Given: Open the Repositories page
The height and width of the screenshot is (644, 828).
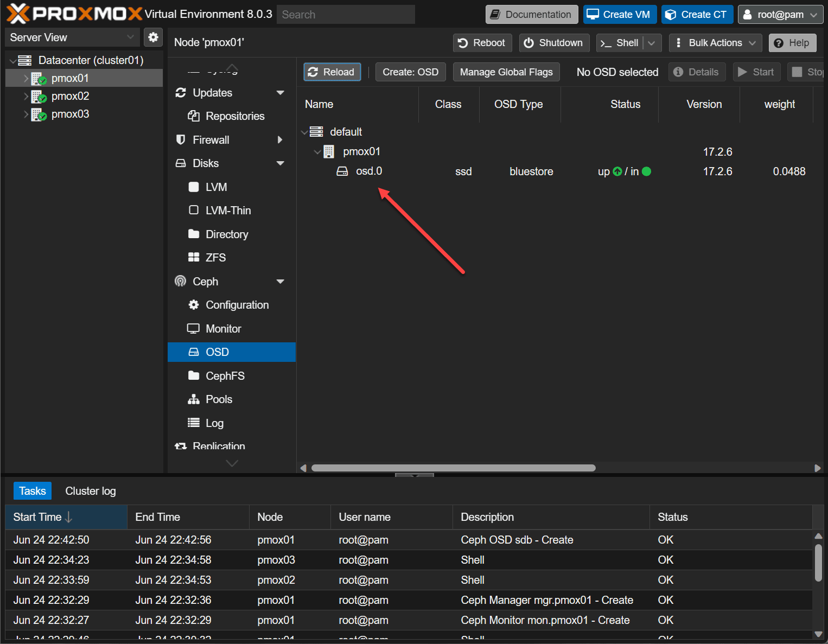Looking at the screenshot, I should pyautogui.click(x=234, y=116).
